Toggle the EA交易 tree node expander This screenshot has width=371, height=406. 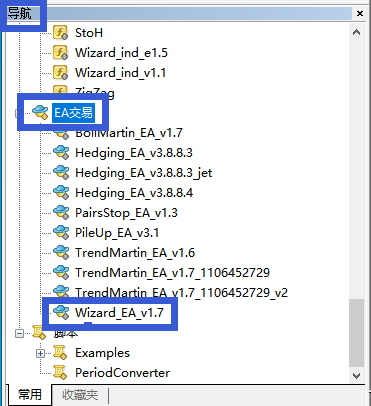click(x=17, y=113)
